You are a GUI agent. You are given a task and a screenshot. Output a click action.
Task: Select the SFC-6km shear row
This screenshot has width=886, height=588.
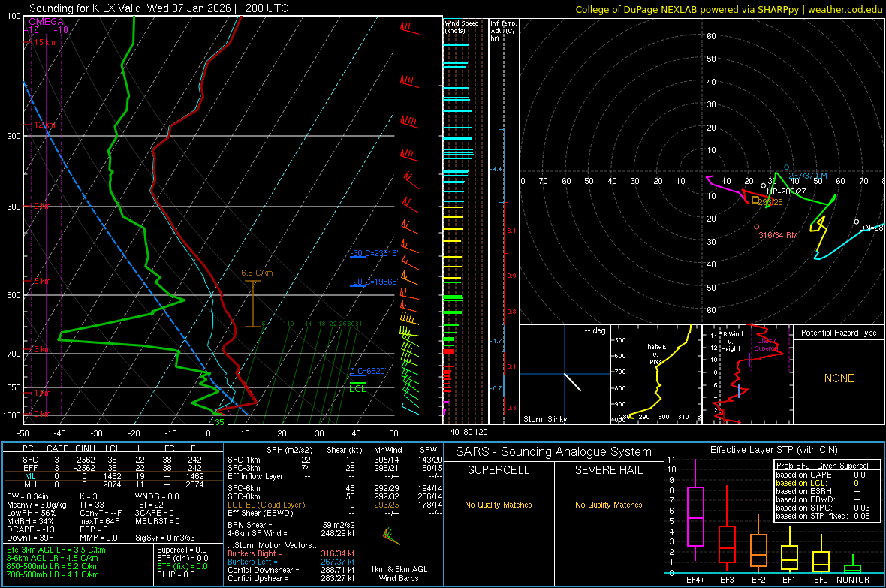(x=335, y=488)
